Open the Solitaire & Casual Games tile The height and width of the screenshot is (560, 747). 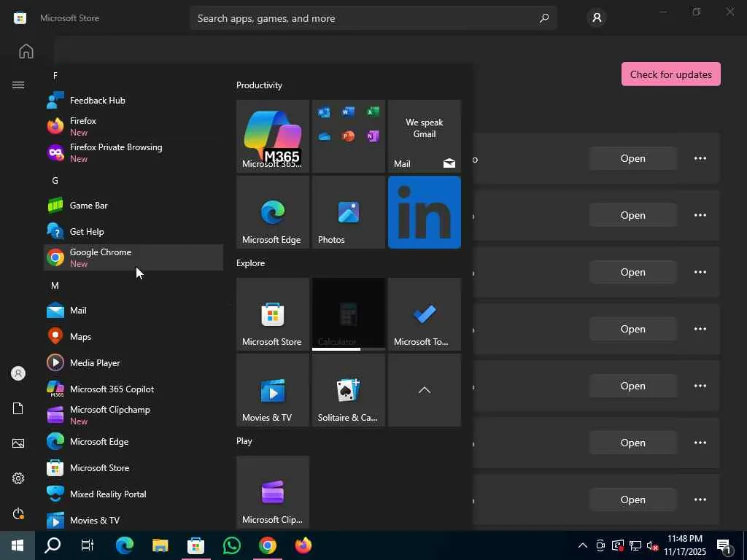pos(348,390)
